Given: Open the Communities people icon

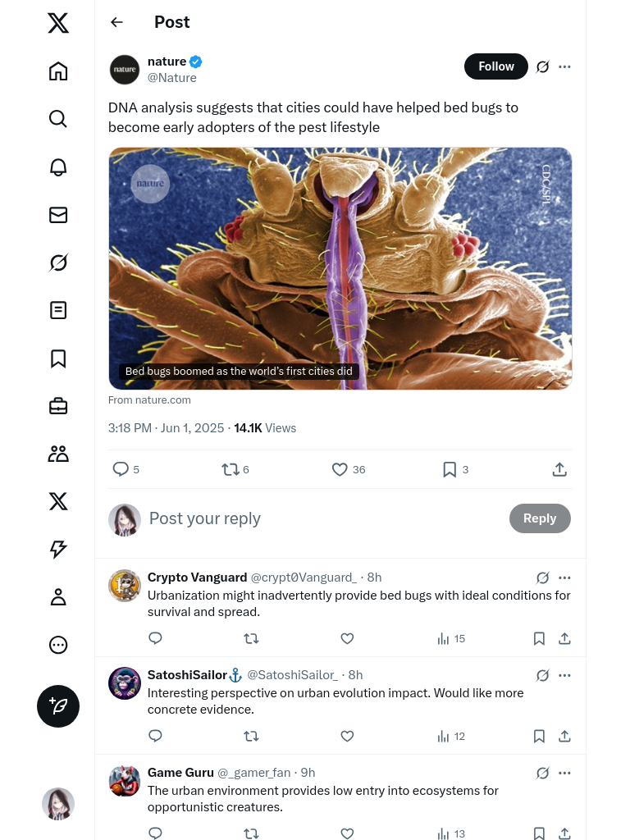Looking at the screenshot, I should (58, 454).
